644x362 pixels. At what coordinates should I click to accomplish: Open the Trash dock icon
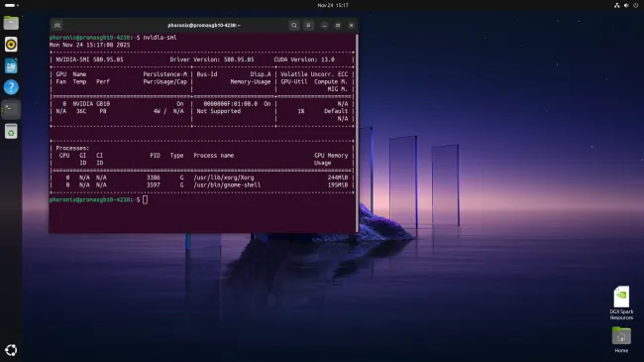tap(11, 131)
